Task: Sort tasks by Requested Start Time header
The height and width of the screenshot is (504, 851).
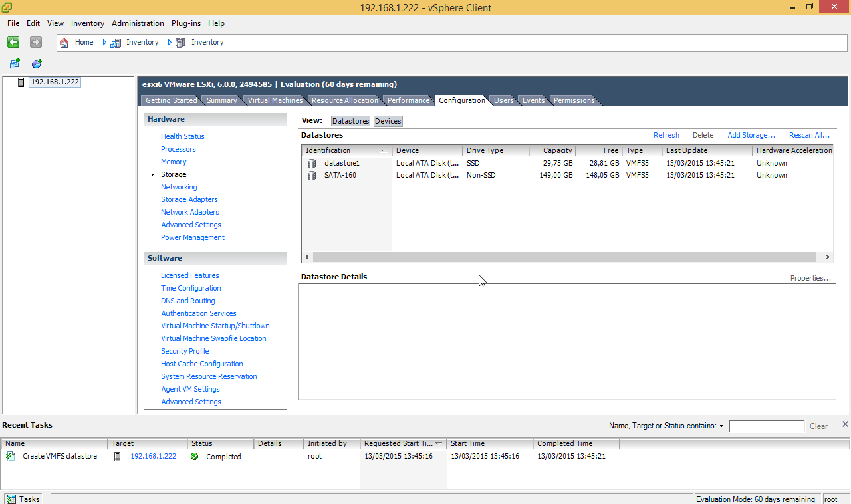Action: [x=404, y=443]
